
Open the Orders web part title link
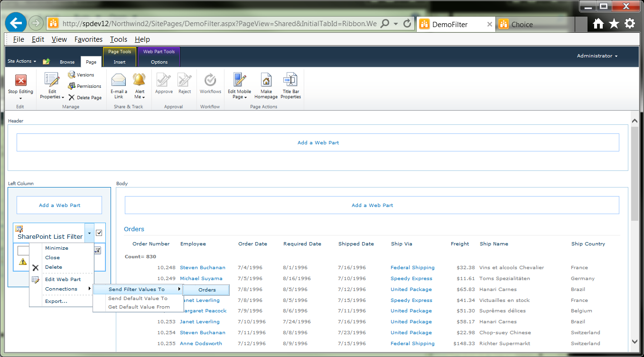[134, 229]
